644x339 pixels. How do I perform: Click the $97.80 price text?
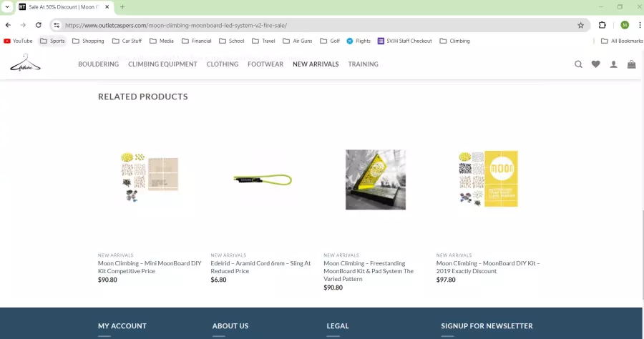point(446,280)
